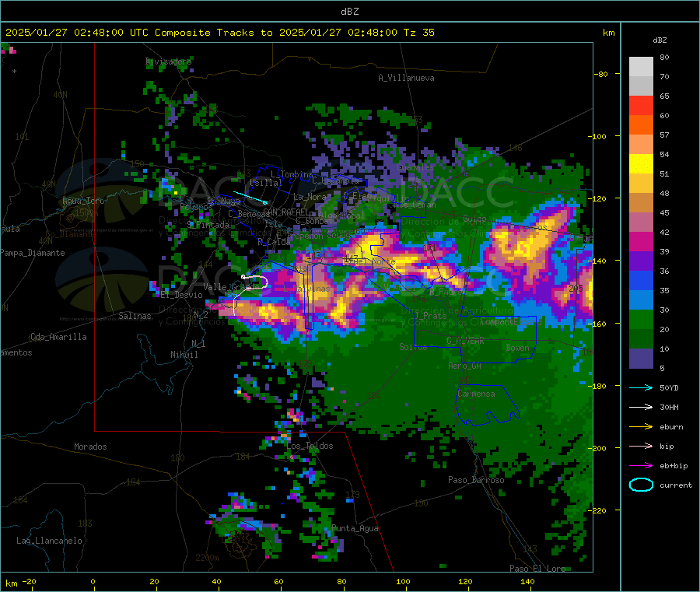Click the 'G_ALVEAR' map label

point(465,341)
